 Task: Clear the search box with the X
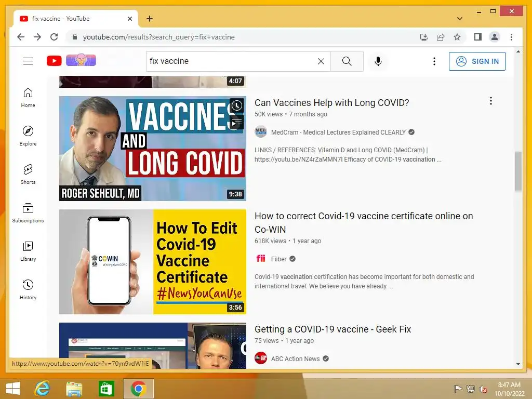[x=321, y=61]
